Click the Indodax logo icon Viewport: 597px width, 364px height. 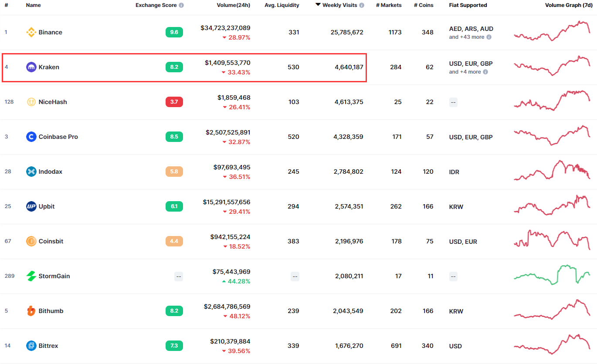tap(31, 172)
